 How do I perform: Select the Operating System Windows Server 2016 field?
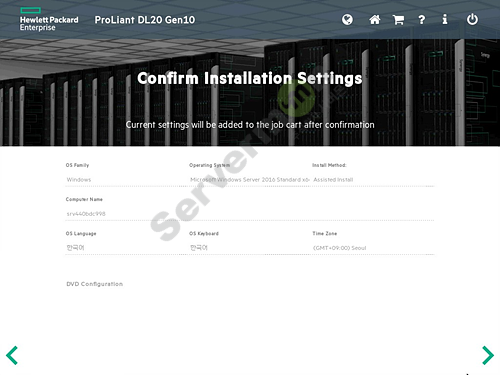250,180
